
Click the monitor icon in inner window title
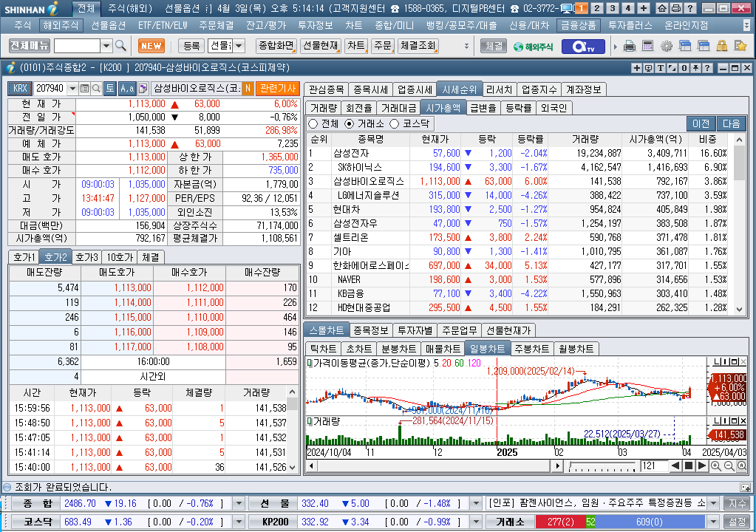tap(649, 68)
